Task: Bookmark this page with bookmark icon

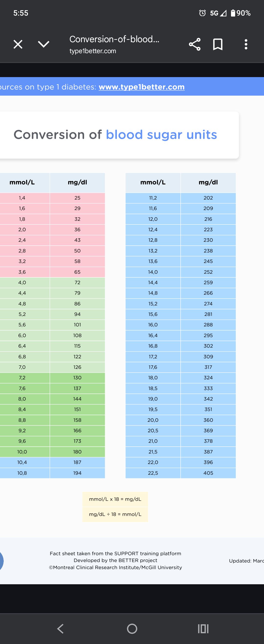Action: click(x=218, y=44)
